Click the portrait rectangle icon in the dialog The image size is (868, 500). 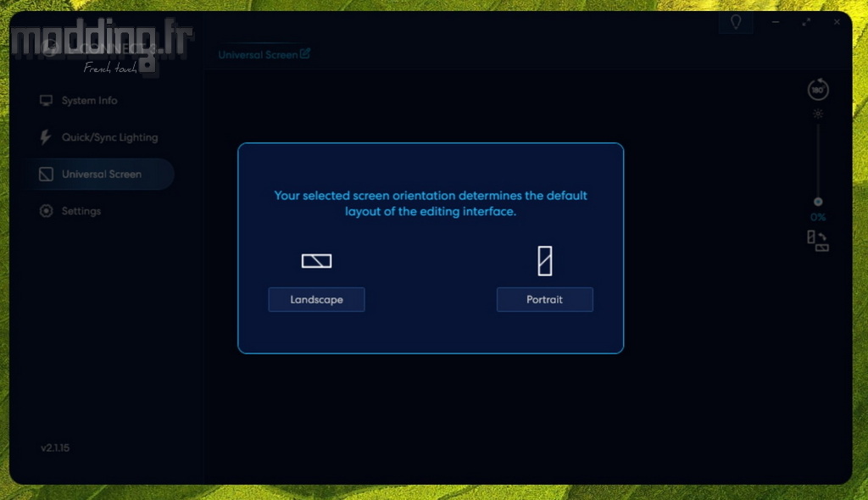[x=544, y=261]
